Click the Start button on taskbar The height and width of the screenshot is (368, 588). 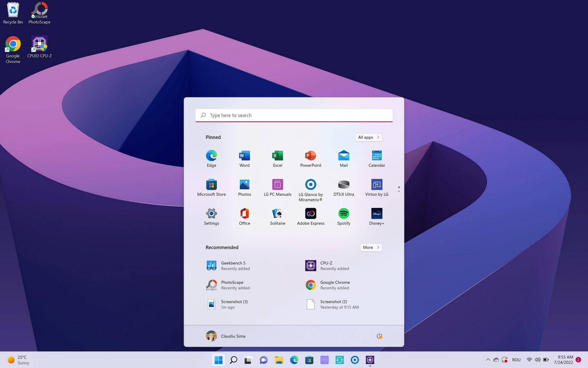[218, 360]
